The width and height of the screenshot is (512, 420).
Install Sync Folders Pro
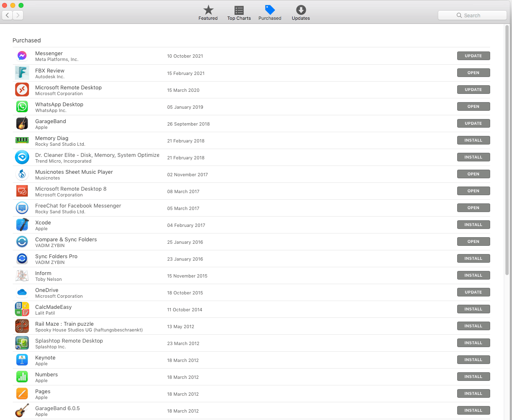coord(473,258)
